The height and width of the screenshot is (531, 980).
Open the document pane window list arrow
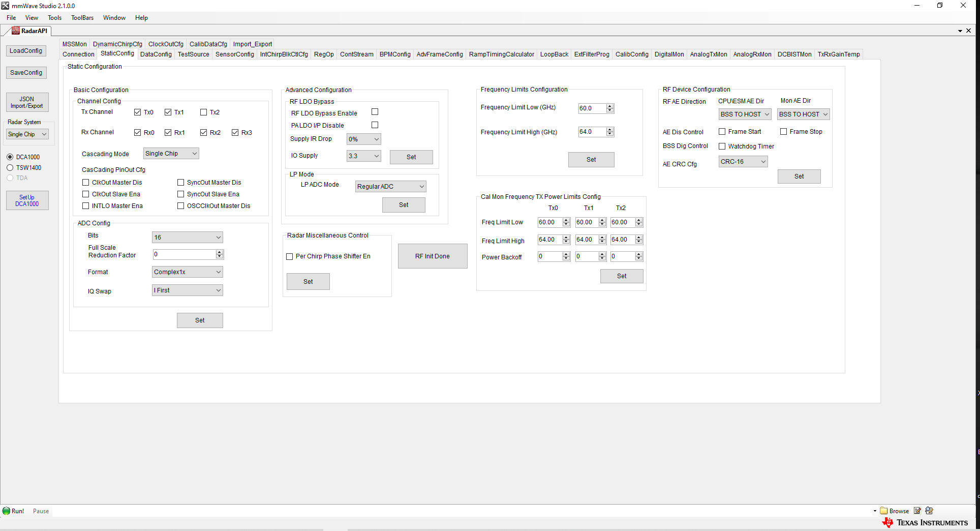(960, 31)
